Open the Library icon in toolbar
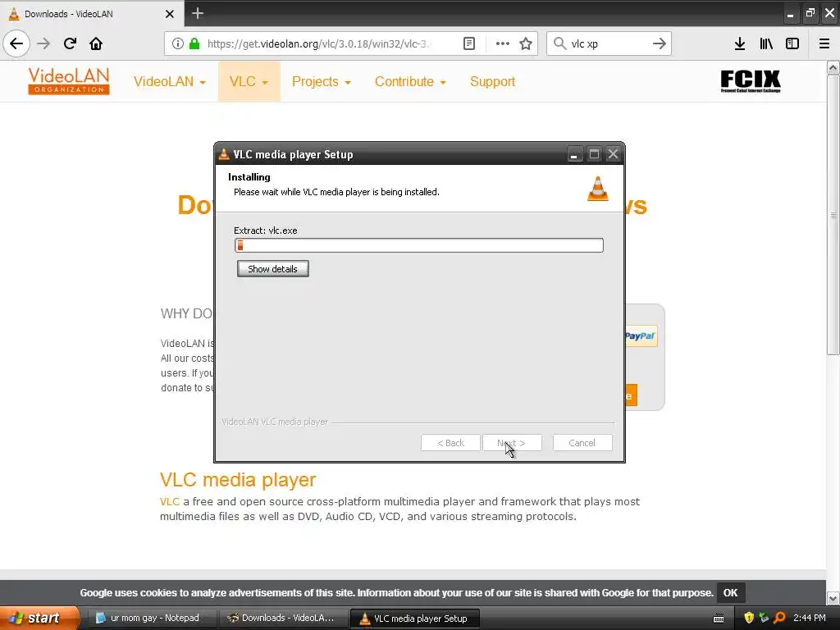840x630 pixels. [x=766, y=43]
